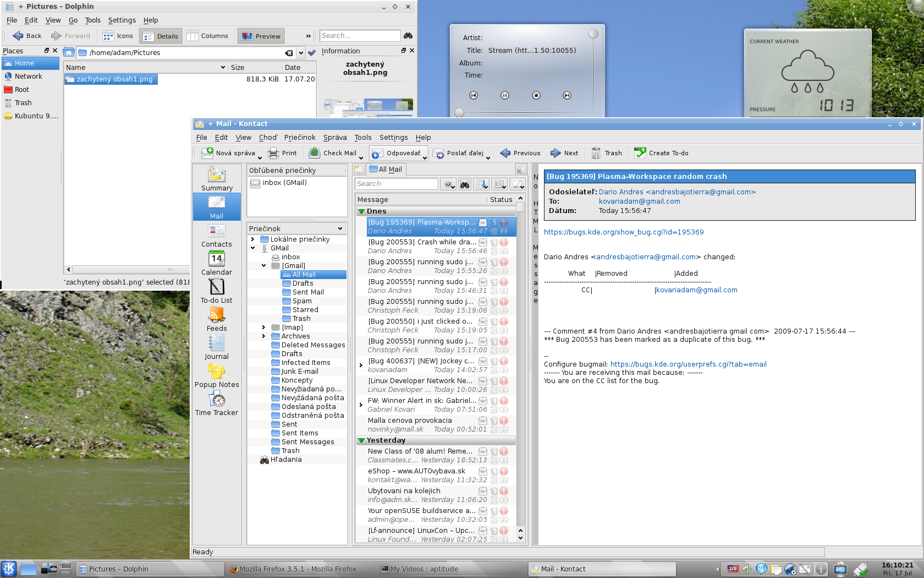Click the Dolphin search binoculars icon
924x578 pixels.
coord(408,36)
